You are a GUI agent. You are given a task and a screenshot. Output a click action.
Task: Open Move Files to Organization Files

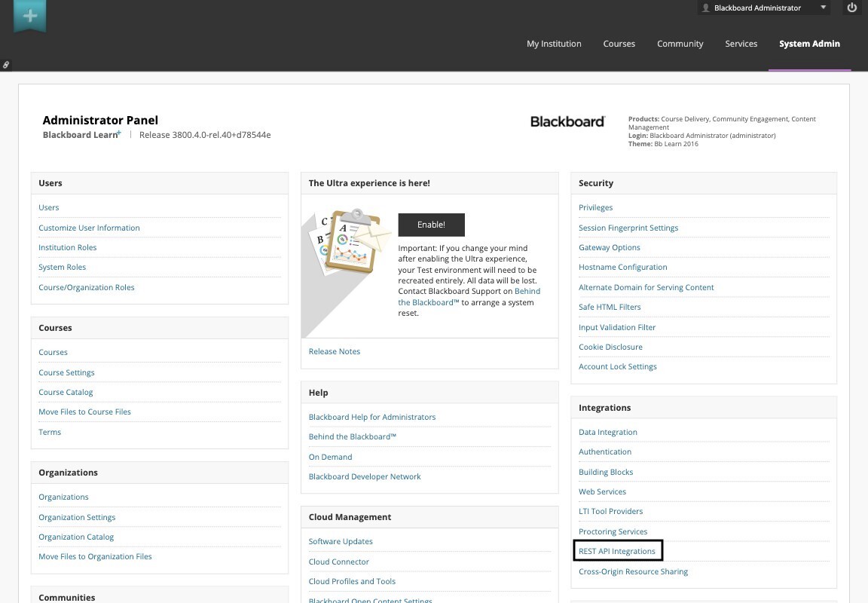tap(95, 556)
